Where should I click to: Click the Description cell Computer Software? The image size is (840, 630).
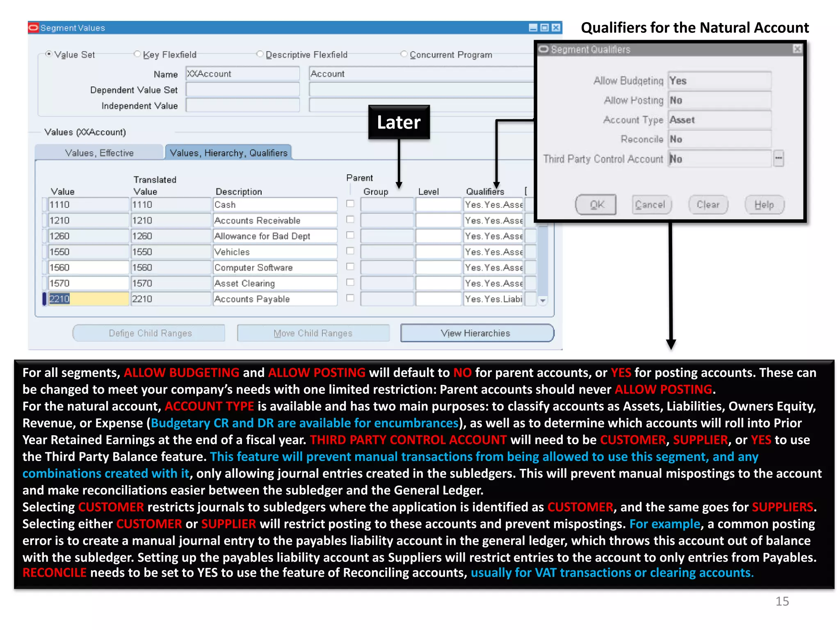275,267
